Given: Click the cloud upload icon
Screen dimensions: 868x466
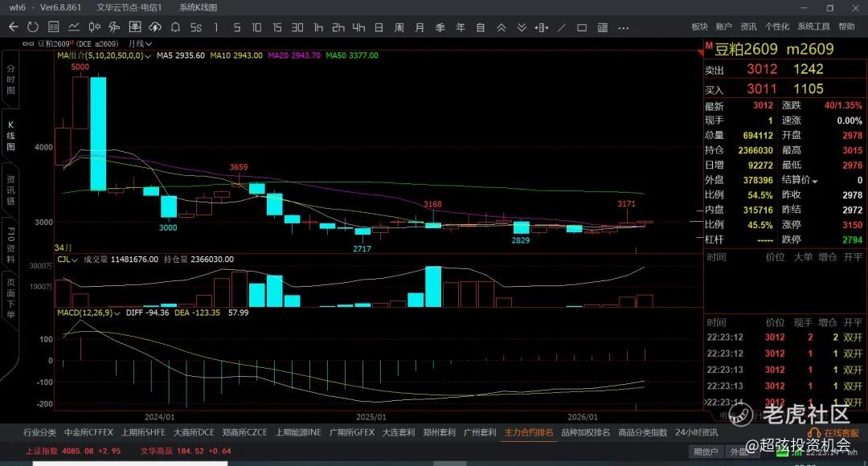Looking at the screenshot, I should coord(155,27).
